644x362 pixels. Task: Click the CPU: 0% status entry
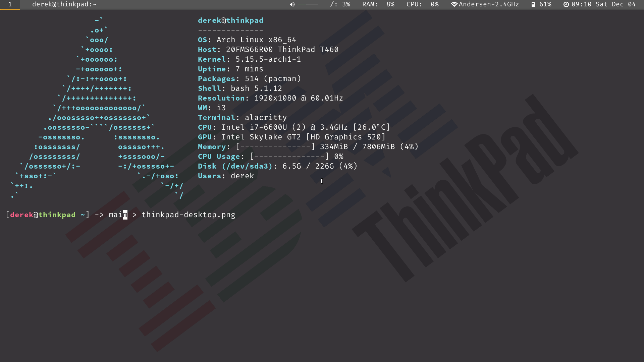[x=423, y=4]
